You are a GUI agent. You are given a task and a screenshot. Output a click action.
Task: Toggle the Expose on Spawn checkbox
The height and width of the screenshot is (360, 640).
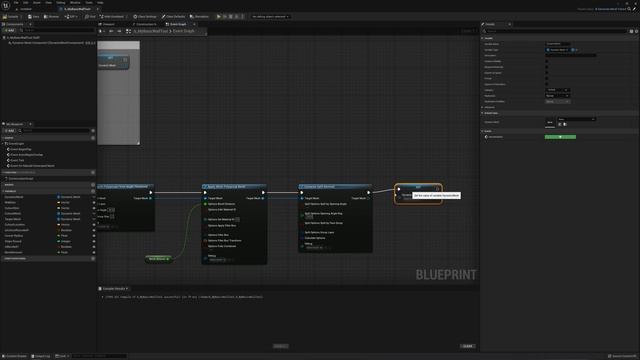(547, 73)
